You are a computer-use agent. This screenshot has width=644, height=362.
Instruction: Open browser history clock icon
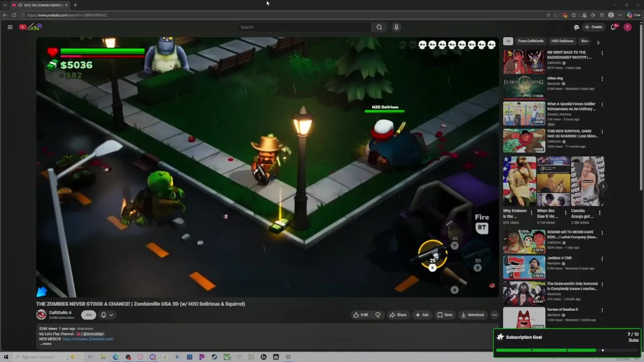pos(602,15)
